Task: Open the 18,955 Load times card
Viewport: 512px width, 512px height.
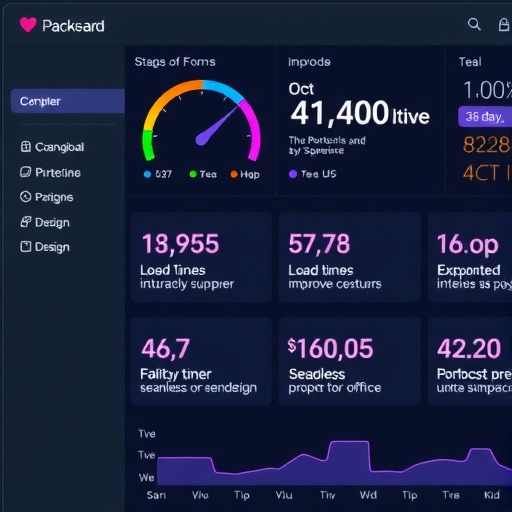Action: (x=201, y=257)
